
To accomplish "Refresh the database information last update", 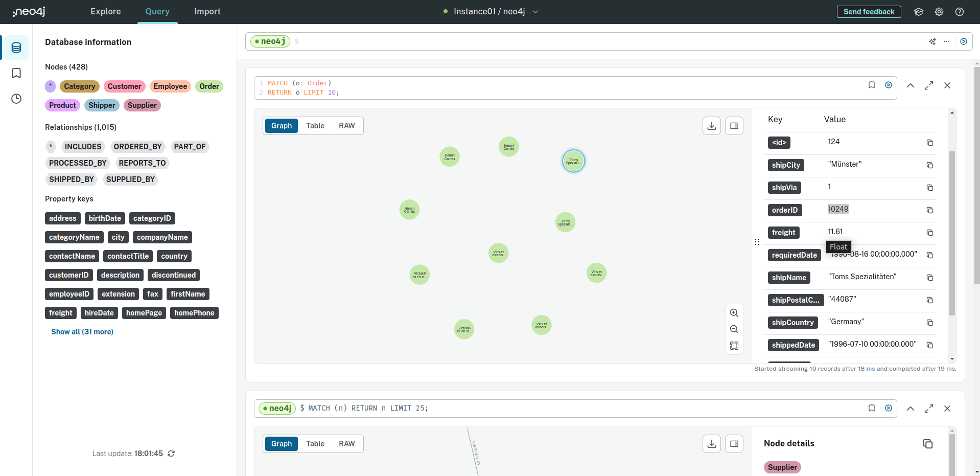I will tap(171, 454).
